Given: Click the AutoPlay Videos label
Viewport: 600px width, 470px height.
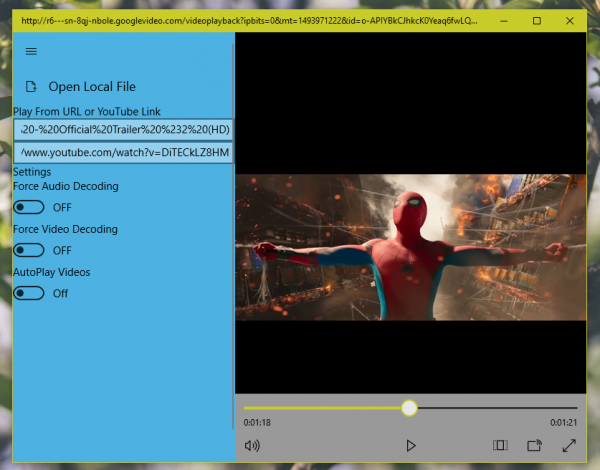Looking at the screenshot, I should 52,272.
